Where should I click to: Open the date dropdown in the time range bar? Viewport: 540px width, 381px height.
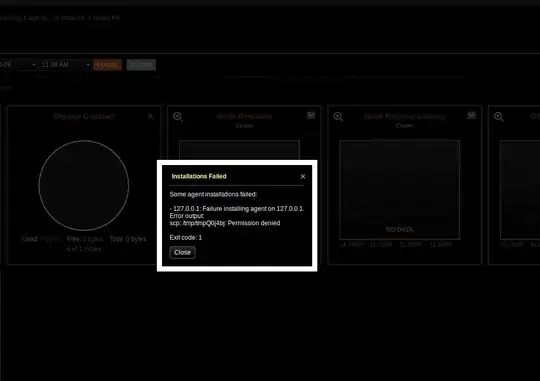(x=18, y=65)
